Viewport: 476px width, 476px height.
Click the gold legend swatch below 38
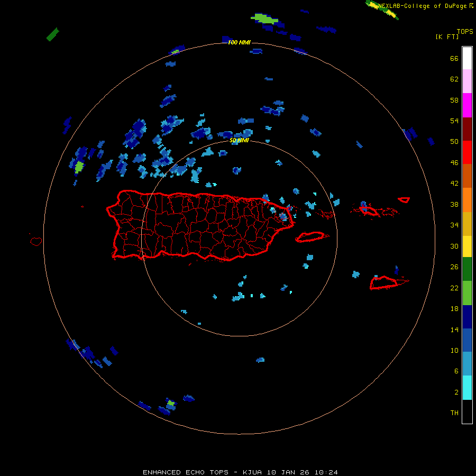coord(467,224)
